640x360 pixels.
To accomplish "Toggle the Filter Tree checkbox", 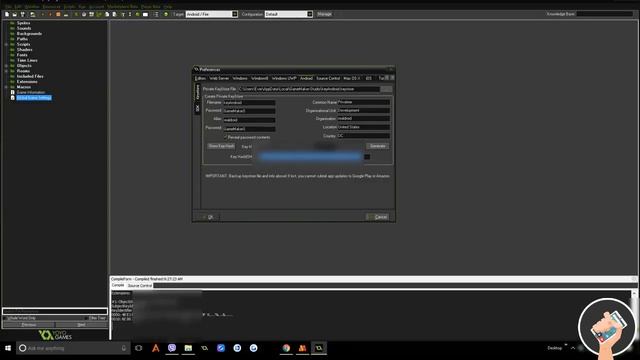I will point(87,318).
